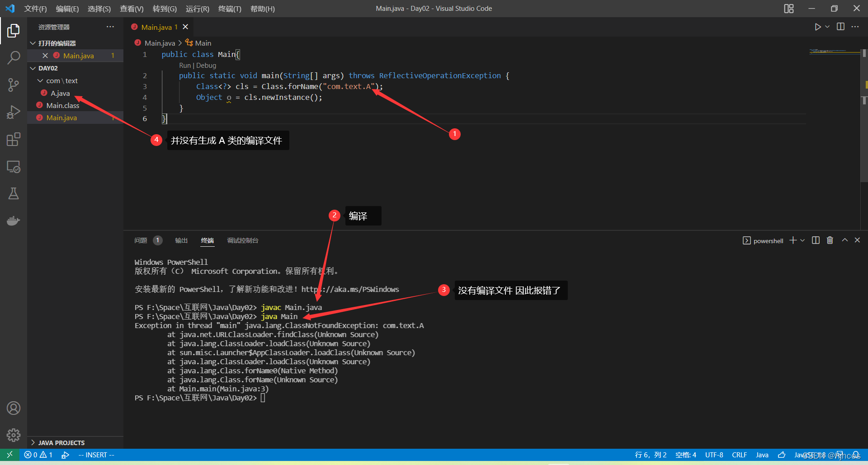Split the editor to the right
The width and height of the screenshot is (868, 465).
(840, 27)
